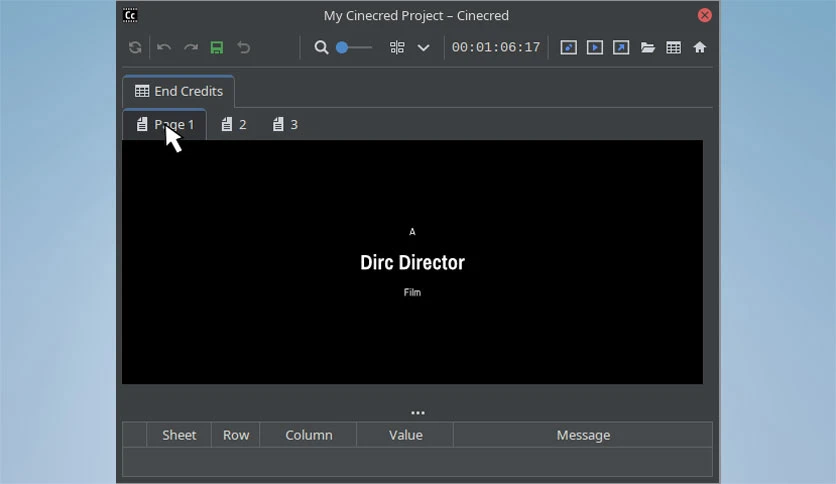Click the Column header in log table

309,435
